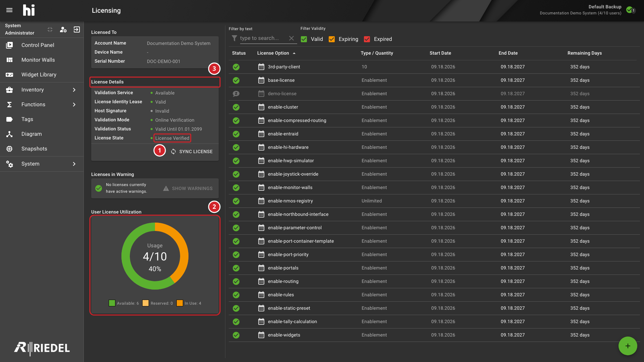Screen dimensions: 644x362
Task: Expand the Inventory menu chevron
Action: (74, 90)
